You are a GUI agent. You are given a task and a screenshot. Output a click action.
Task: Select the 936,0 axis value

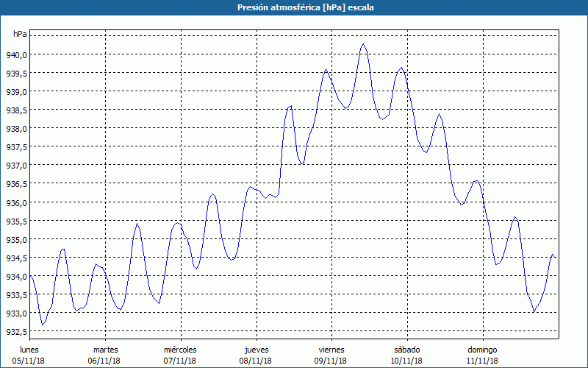pos(16,203)
